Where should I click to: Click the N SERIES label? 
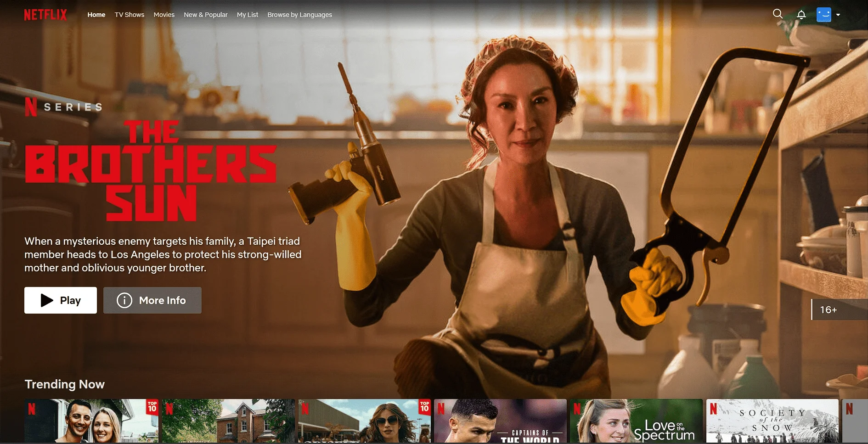tap(63, 107)
